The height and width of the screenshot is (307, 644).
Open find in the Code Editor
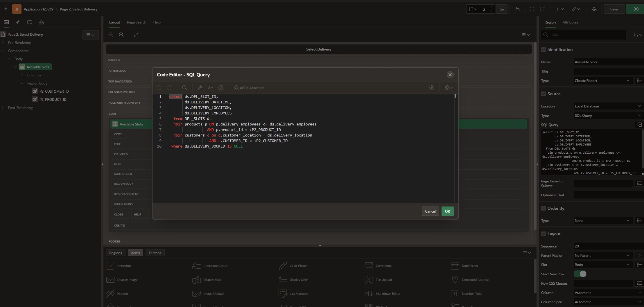click(x=184, y=88)
